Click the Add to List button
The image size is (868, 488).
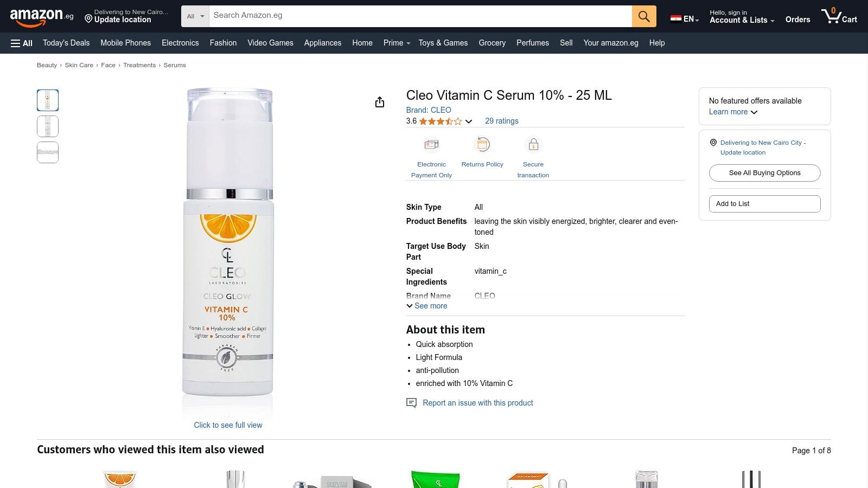click(x=765, y=204)
